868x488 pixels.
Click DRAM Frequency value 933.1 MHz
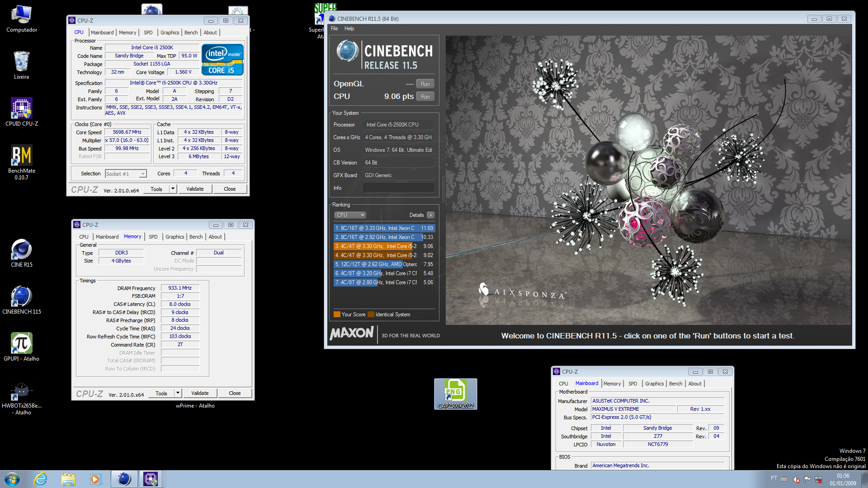180,288
